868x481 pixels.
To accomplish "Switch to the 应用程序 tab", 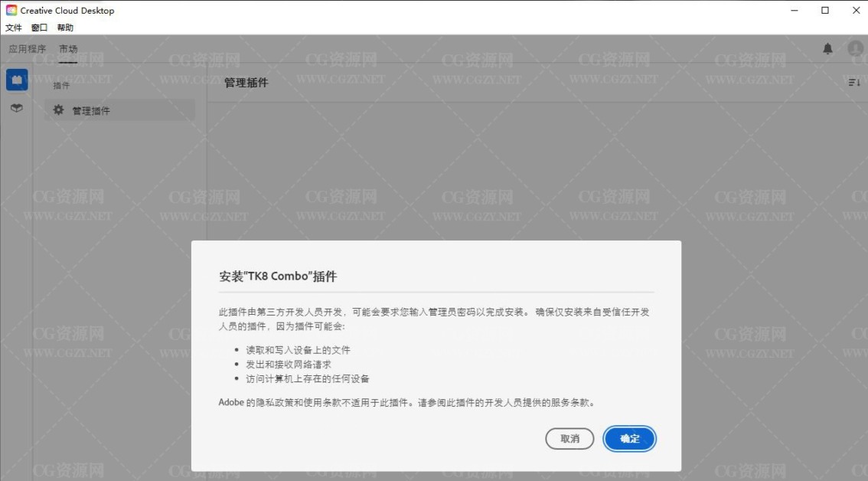I will click(x=27, y=49).
